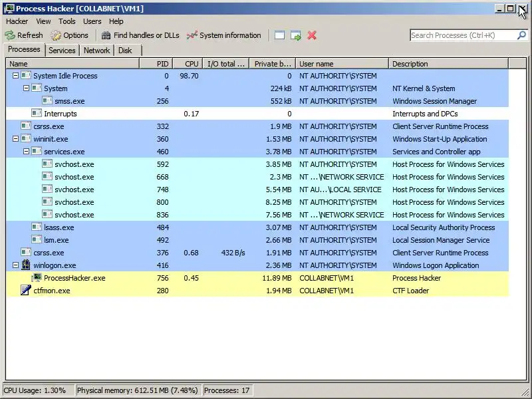Click the CPU Usage status bar entry
This screenshot has height=399, width=532.
pyautogui.click(x=39, y=390)
